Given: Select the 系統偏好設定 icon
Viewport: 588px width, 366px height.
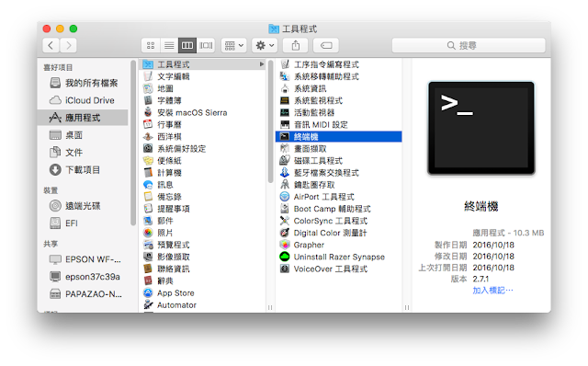Looking at the screenshot, I should coord(148,149).
